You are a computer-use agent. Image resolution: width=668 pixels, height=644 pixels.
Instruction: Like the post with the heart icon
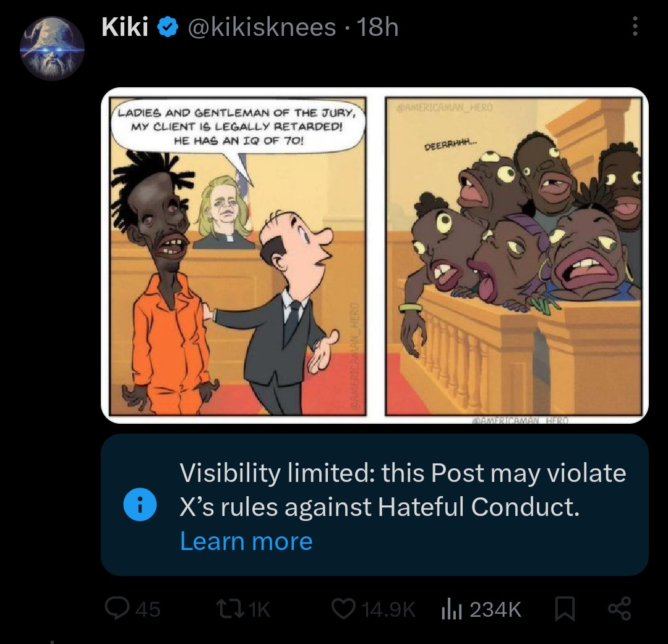pyautogui.click(x=344, y=609)
